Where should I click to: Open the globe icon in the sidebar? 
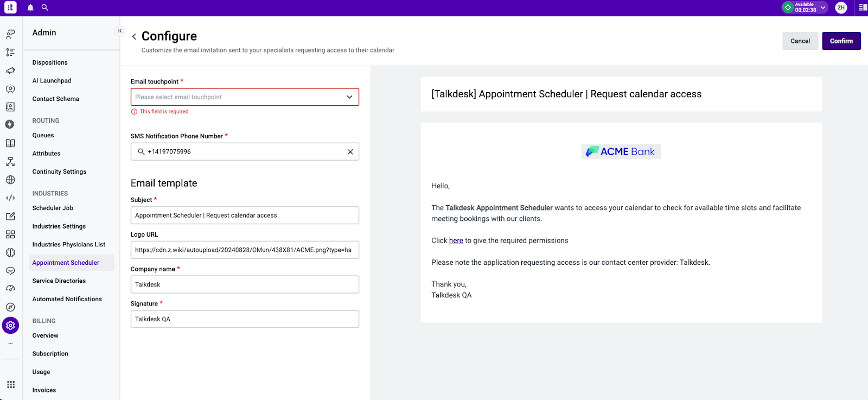[10, 180]
